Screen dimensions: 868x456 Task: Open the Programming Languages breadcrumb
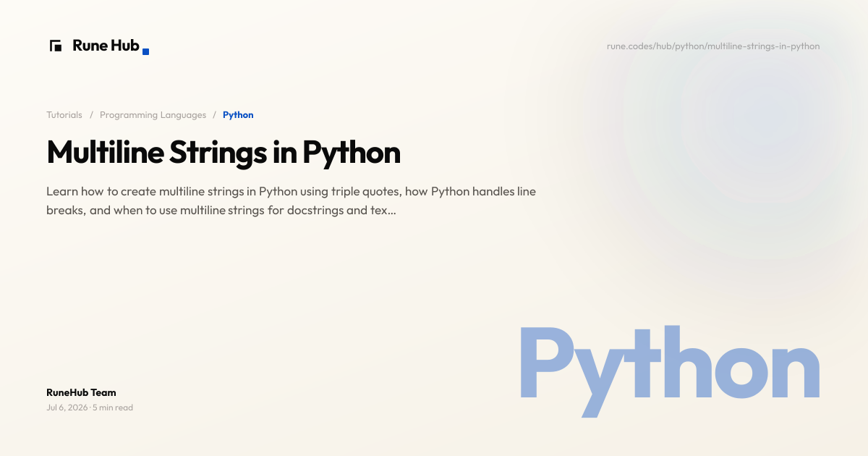tap(153, 115)
